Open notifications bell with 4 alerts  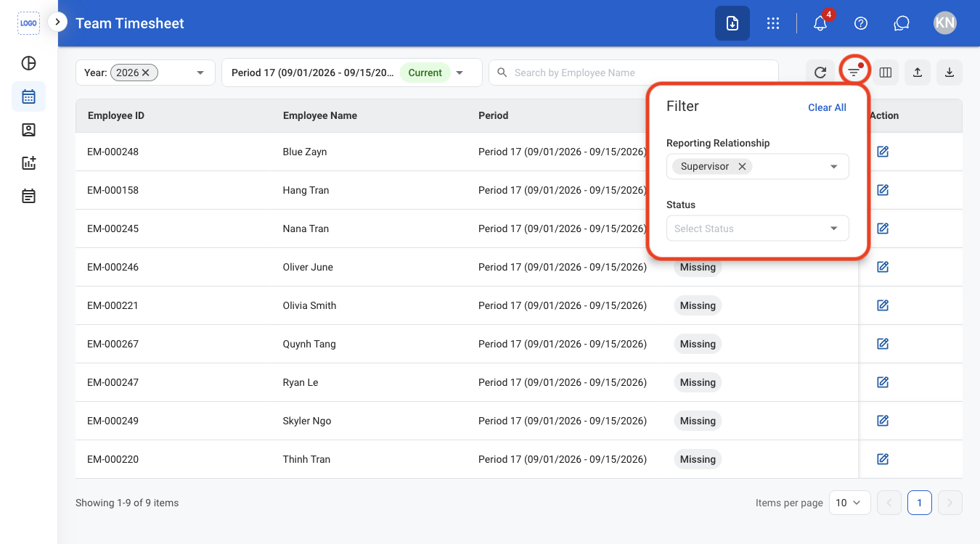tap(820, 23)
